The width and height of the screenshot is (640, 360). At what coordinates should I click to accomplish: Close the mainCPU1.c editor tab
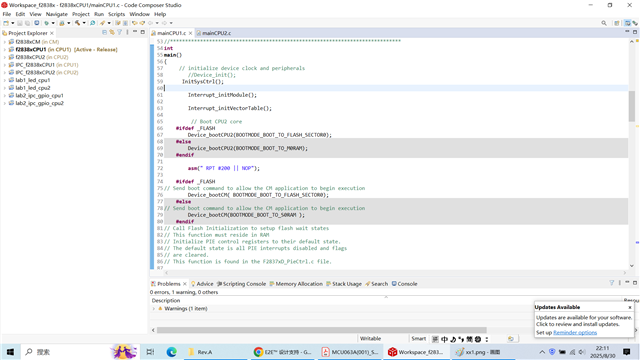190,33
